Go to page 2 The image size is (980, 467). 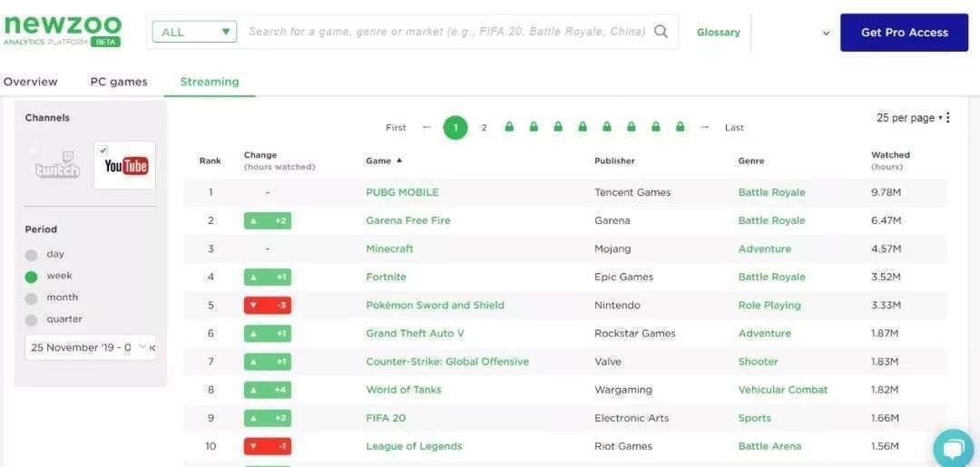tap(484, 127)
